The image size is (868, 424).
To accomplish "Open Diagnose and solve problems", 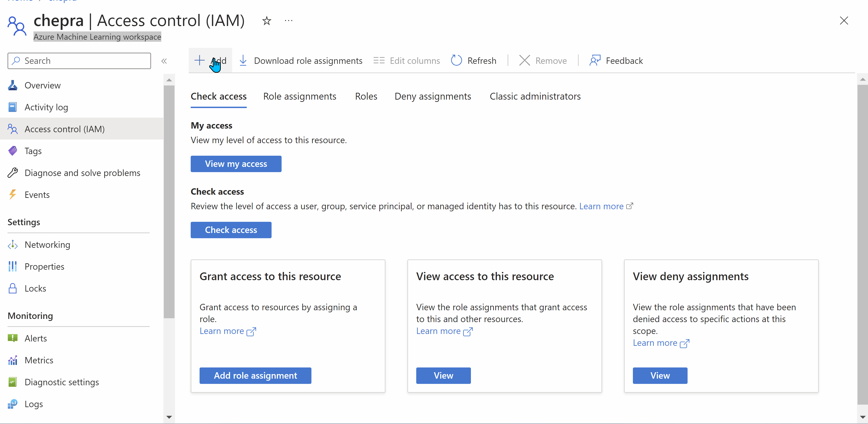I will (x=82, y=173).
